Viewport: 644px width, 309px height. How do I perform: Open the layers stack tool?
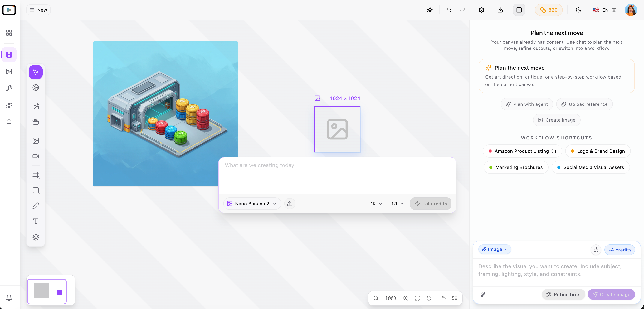(36, 237)
